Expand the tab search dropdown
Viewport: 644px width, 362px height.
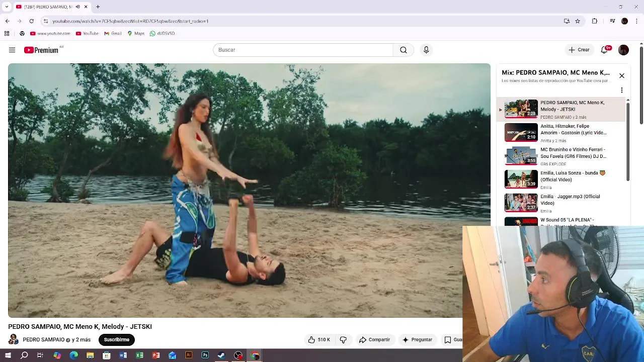click(x=7, y=7)
